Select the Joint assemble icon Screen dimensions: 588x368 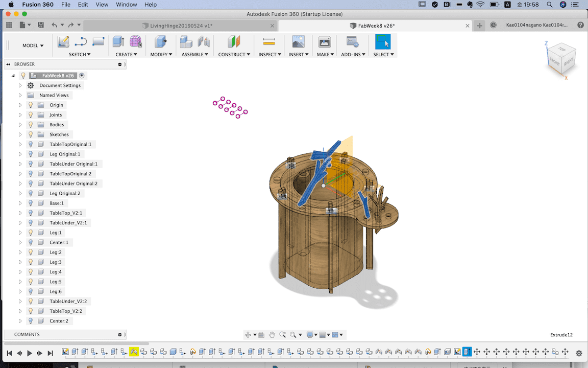pyautogui.click(x=204, y=42)
